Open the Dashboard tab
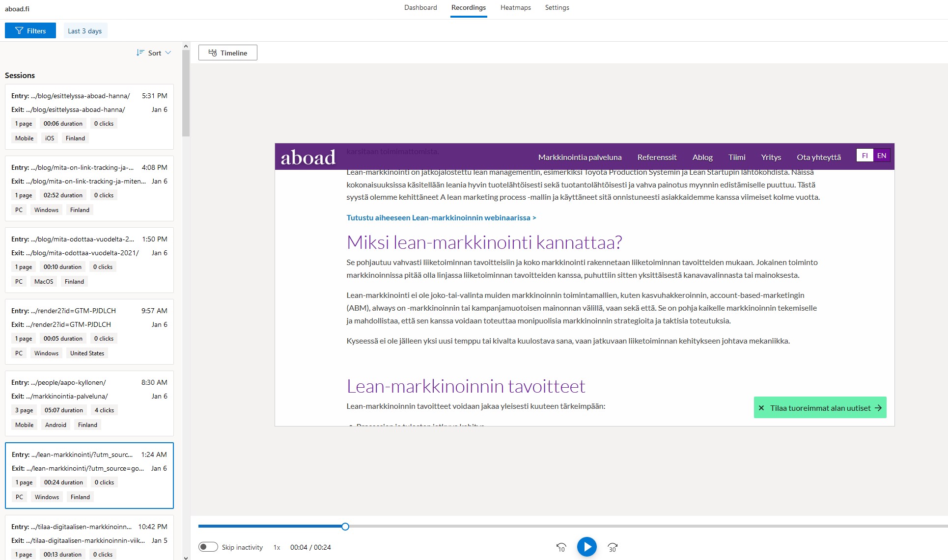Screen dimensions: 948x560 click(x=420, y=8)
